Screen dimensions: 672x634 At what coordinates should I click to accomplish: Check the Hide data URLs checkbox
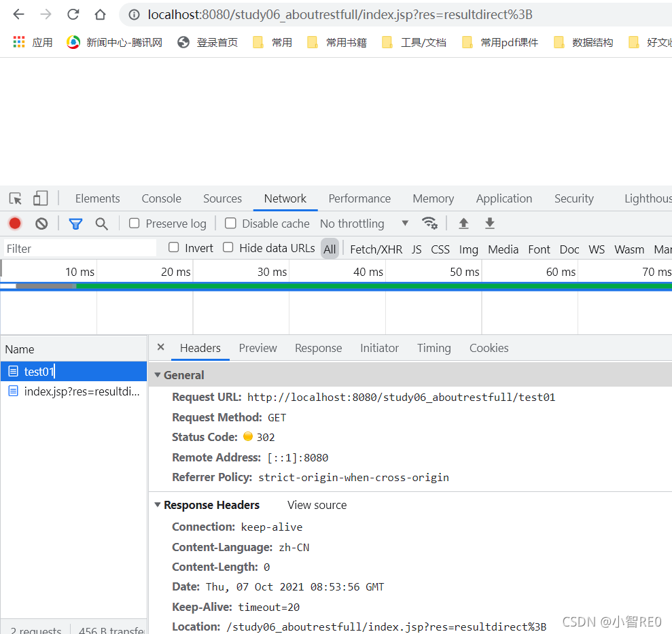coord(228,247)
